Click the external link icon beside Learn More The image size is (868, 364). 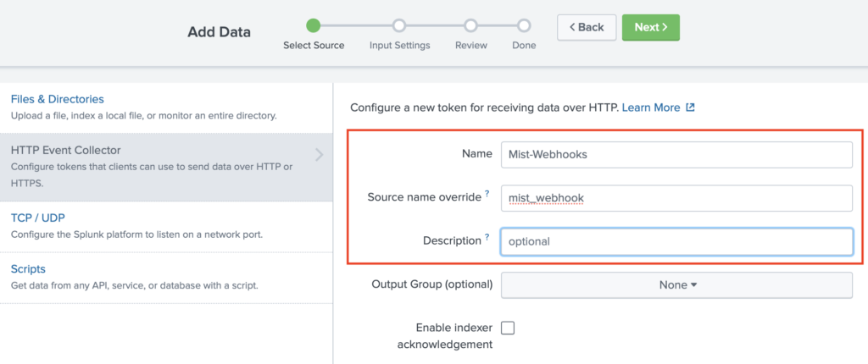[691, 108]
